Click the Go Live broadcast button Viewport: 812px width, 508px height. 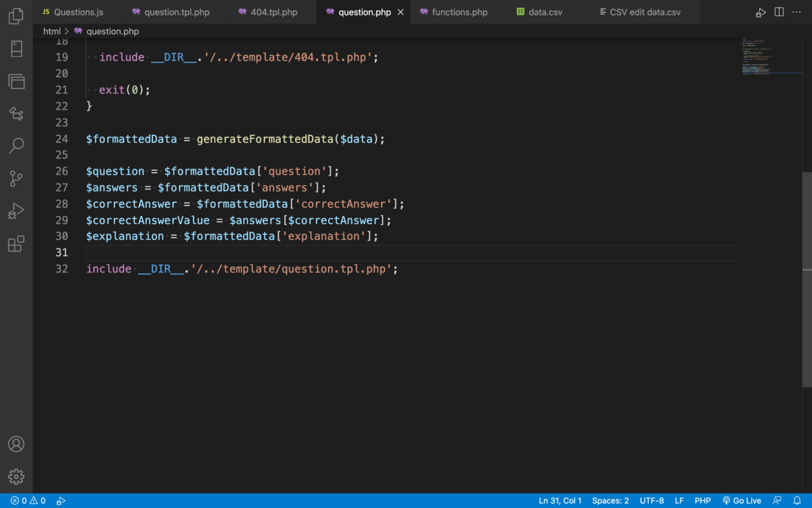click(742, 501)
